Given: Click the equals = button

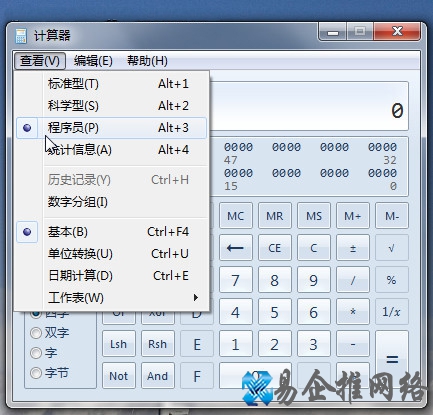Looking at the screenshot, I should pyautogui.click(x=392, y=359).
